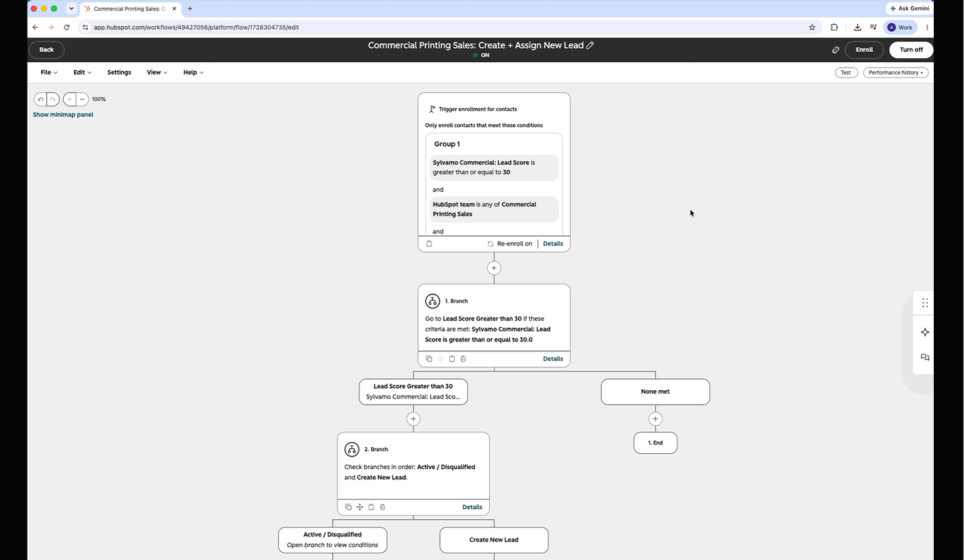The height and width of the screenshot is (560, 964).
Task: Delete the 2. Branch action
Action: [383, 507]
